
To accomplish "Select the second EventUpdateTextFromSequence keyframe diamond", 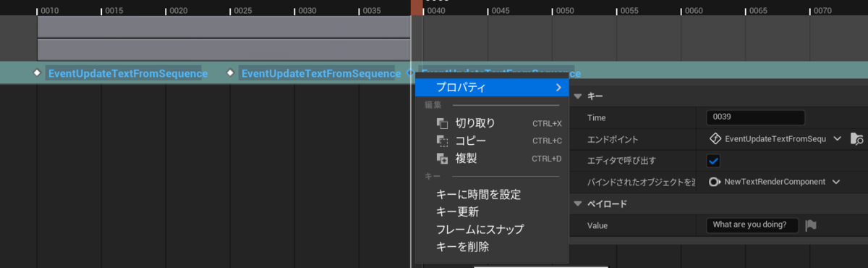I will click(x=231, y=72).
